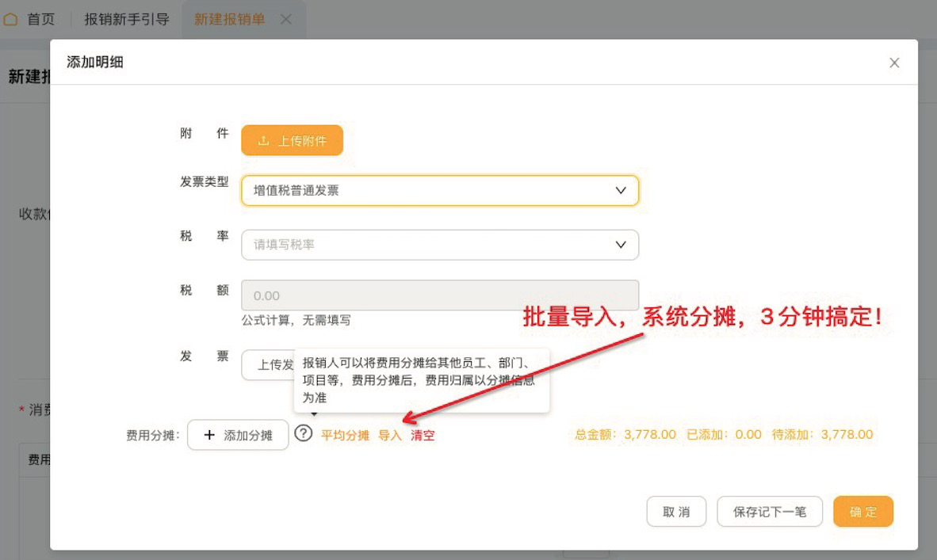This screenshot has height=560, width=937.
Task: Click 取消 to cancel the dialog
Action: click(x=676, y=511)
